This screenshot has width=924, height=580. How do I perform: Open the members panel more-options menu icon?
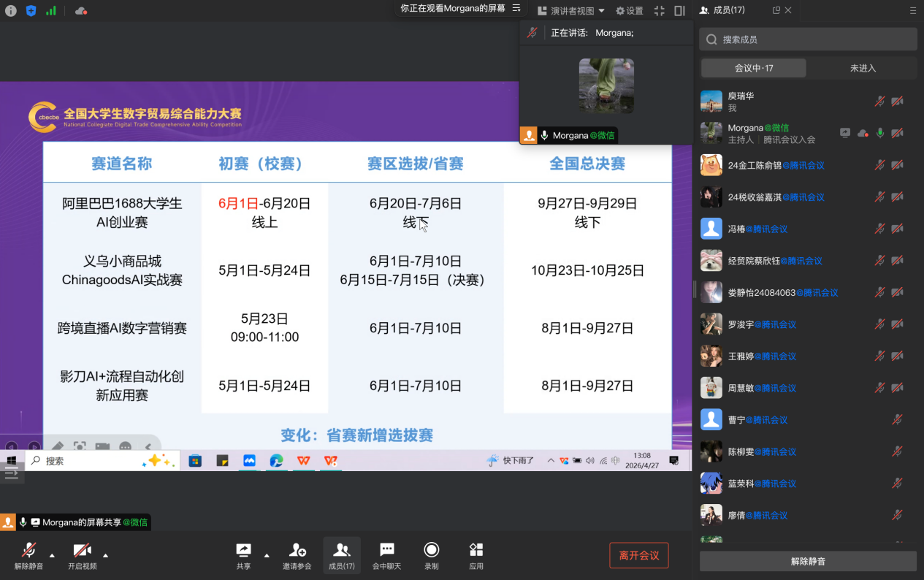[x=912, y=10]
